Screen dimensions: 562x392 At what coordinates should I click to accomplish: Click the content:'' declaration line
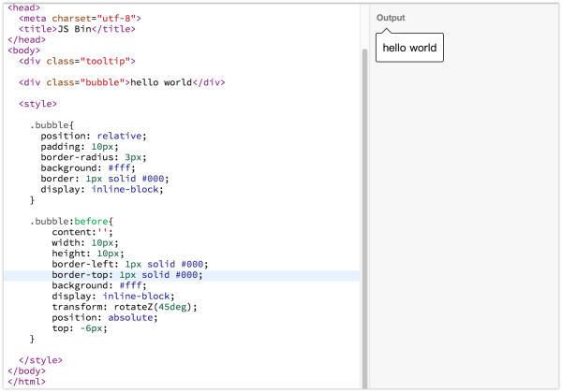point(82,232)
